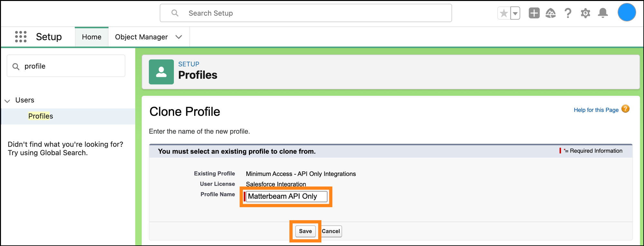644x246 pixels.
Task: Click the Setup app name label
Action: coord(49,37)
